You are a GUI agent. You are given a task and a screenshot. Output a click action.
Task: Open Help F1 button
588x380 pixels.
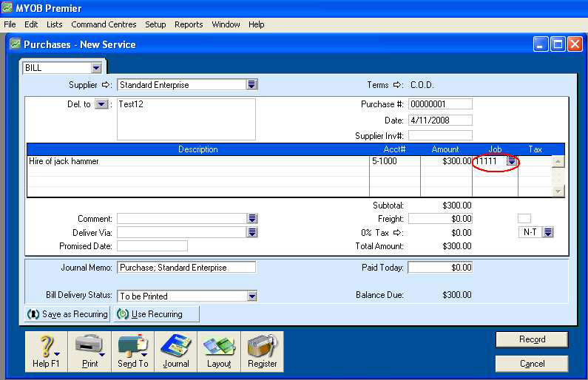46,351
